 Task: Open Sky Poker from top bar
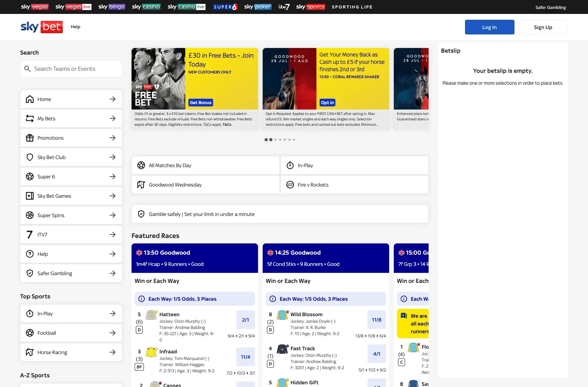pos(258,7)
